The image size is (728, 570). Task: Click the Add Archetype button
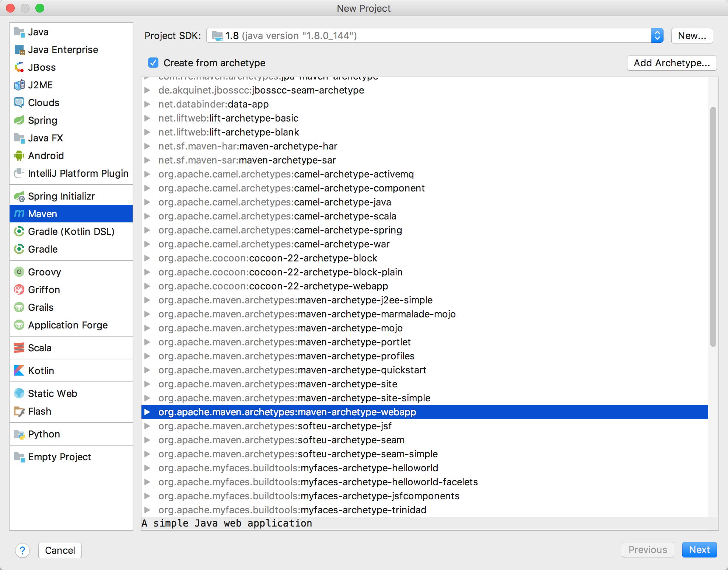672,62
